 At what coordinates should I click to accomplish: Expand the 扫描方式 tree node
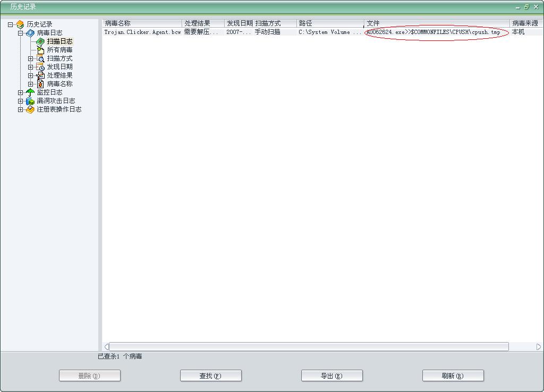click(x=30, y=58)
